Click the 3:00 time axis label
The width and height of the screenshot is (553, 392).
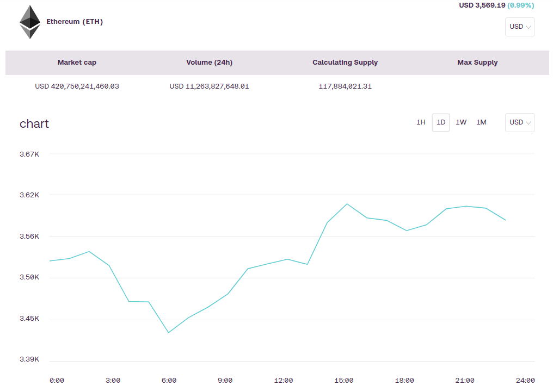pos(113,381)
